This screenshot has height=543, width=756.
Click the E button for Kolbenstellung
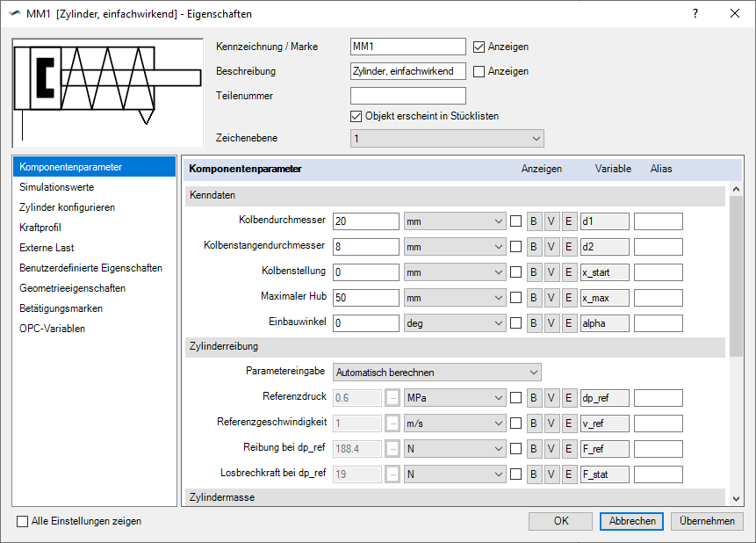coord(568,271)
